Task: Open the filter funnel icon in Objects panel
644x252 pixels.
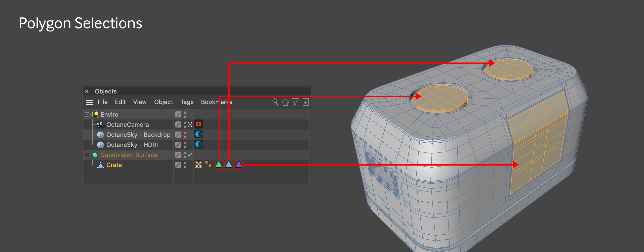Action: pos(295,102)
